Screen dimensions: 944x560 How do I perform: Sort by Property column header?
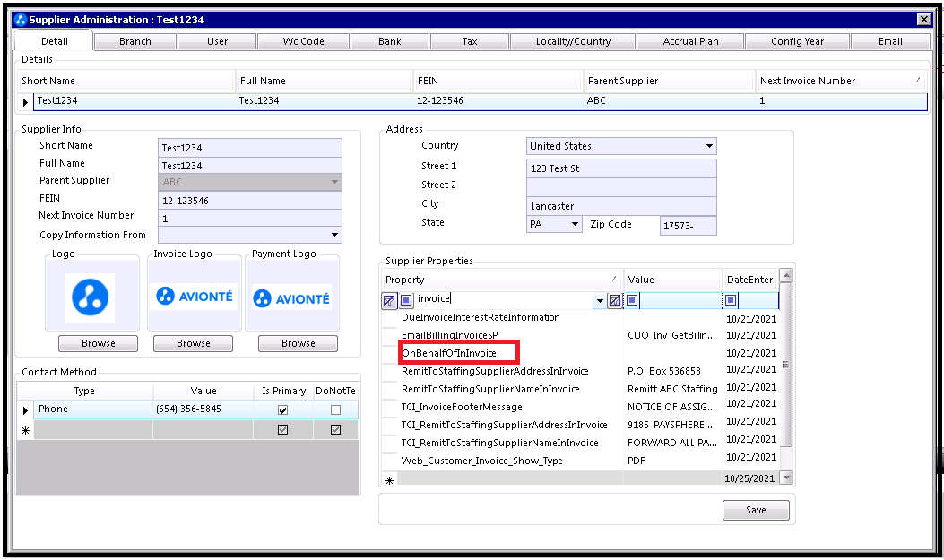(x=502, y=280)
